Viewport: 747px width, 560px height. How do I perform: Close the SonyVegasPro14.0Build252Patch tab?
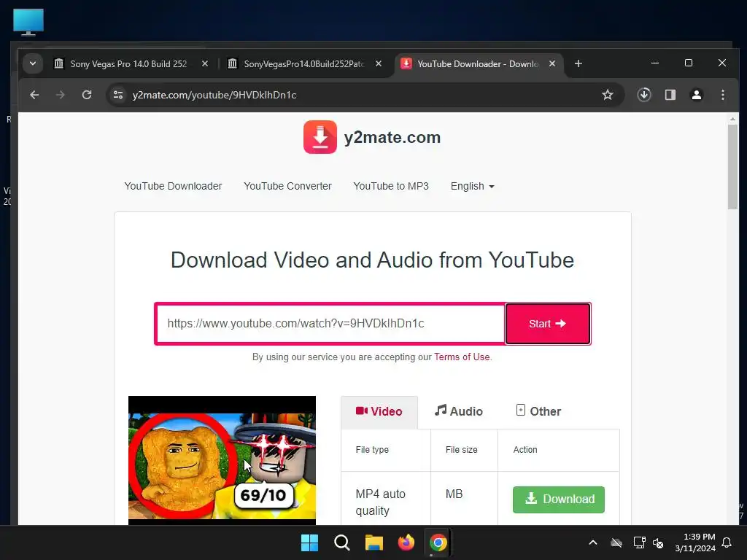pyautogui.click(x=379, y=63)
